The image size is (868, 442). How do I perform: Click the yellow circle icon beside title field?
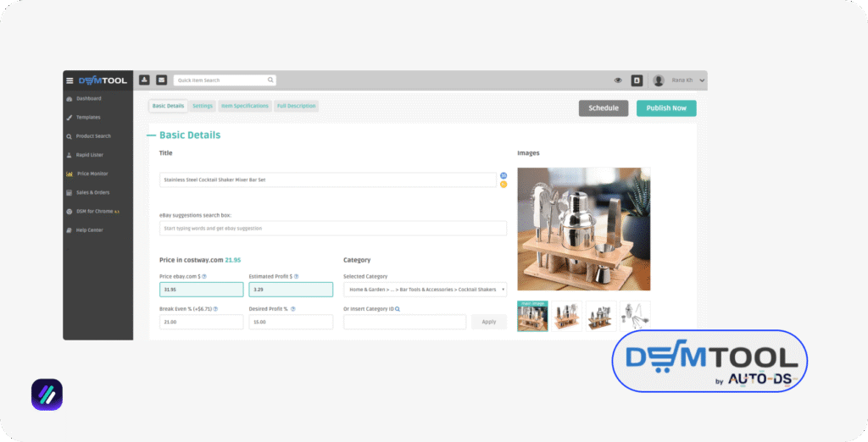click(503, 184)
